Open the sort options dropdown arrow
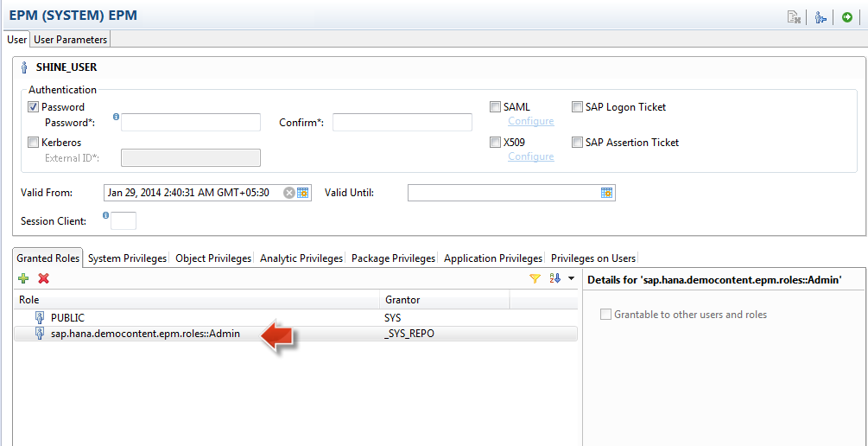 point(571,278)
